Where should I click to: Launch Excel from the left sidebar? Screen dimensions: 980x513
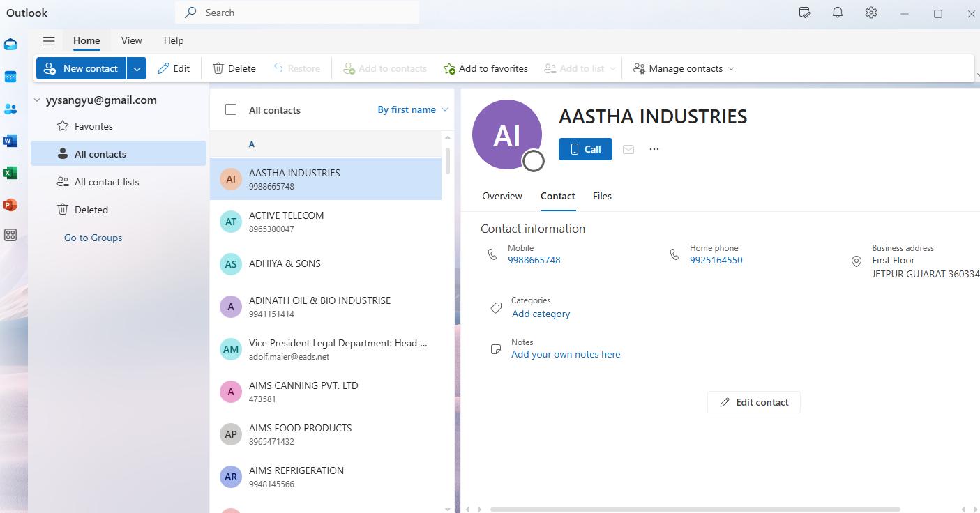(10, 173)
